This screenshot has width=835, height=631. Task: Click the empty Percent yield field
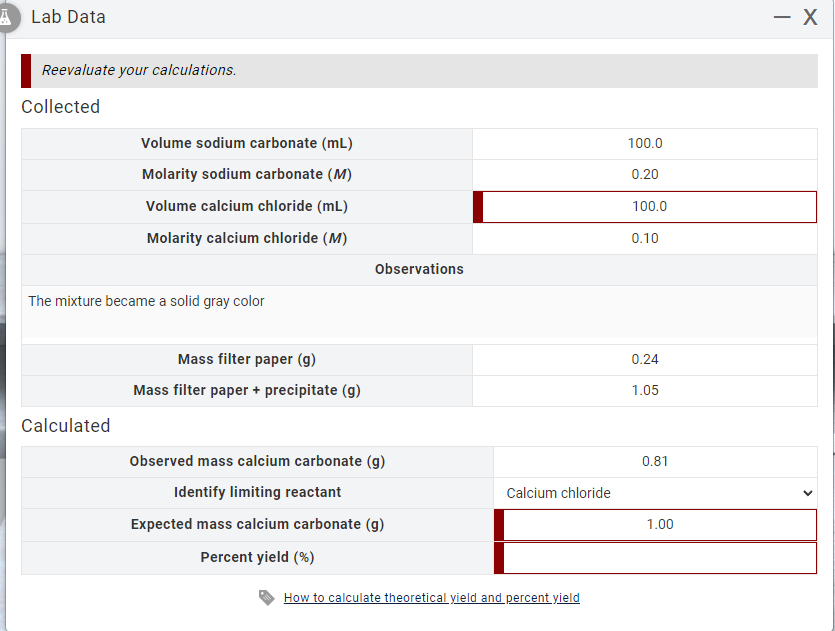tap(658, 557)
